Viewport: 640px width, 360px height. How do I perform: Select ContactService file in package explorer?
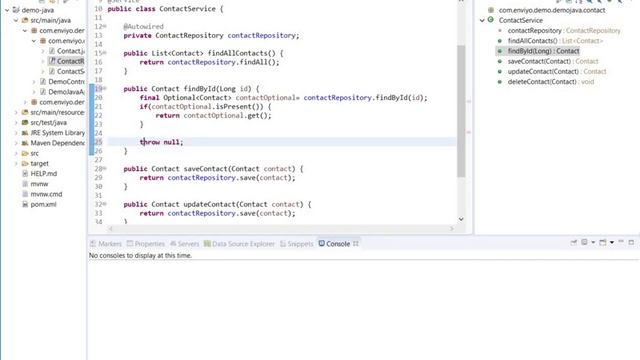[x=71, y=71]
